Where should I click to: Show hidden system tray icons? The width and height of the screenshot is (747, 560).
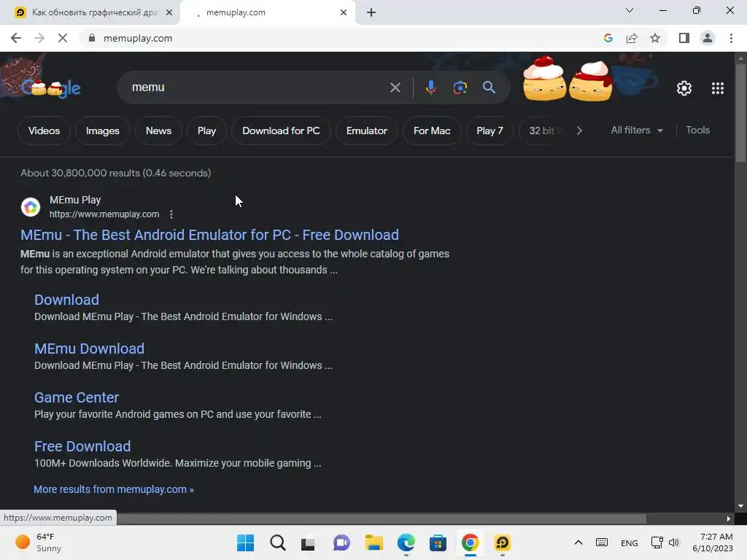[x=578, y=542]
